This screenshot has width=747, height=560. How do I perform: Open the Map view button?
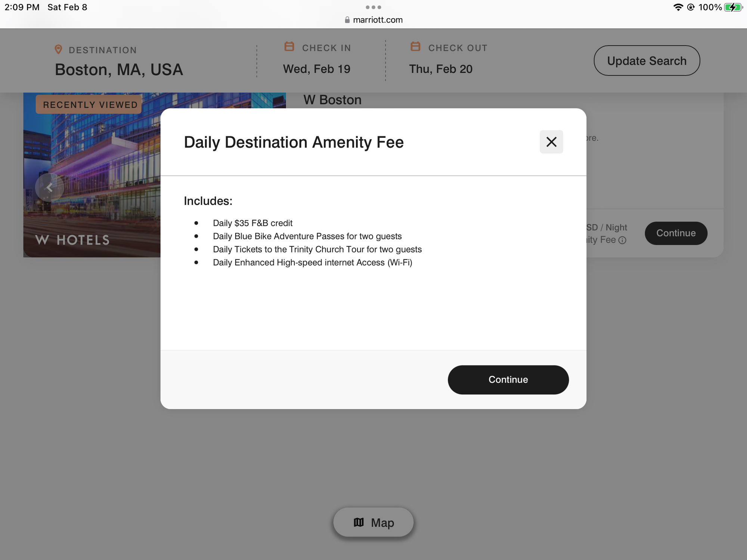pyautogui.click(x=373, y=522)
